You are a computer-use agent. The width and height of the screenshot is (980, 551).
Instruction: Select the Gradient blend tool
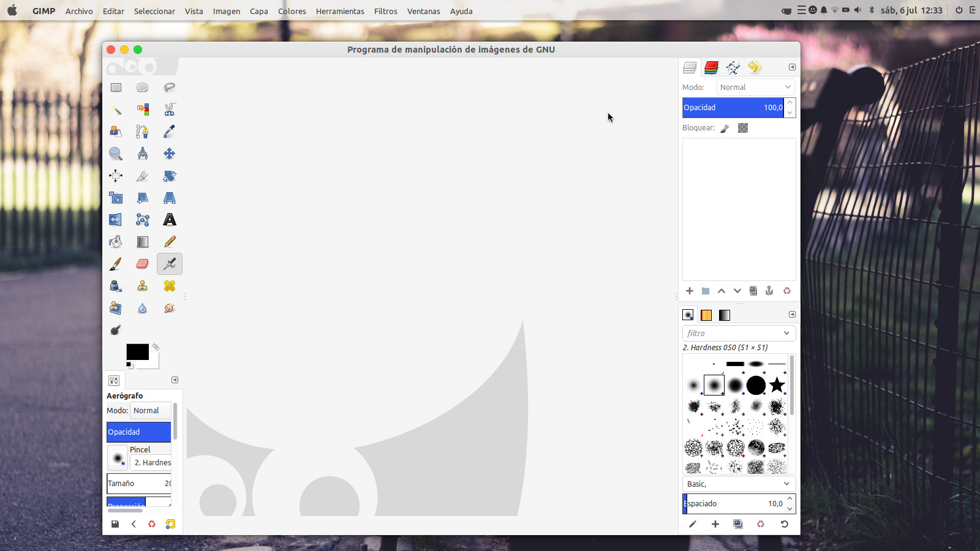tap(142, 242)
